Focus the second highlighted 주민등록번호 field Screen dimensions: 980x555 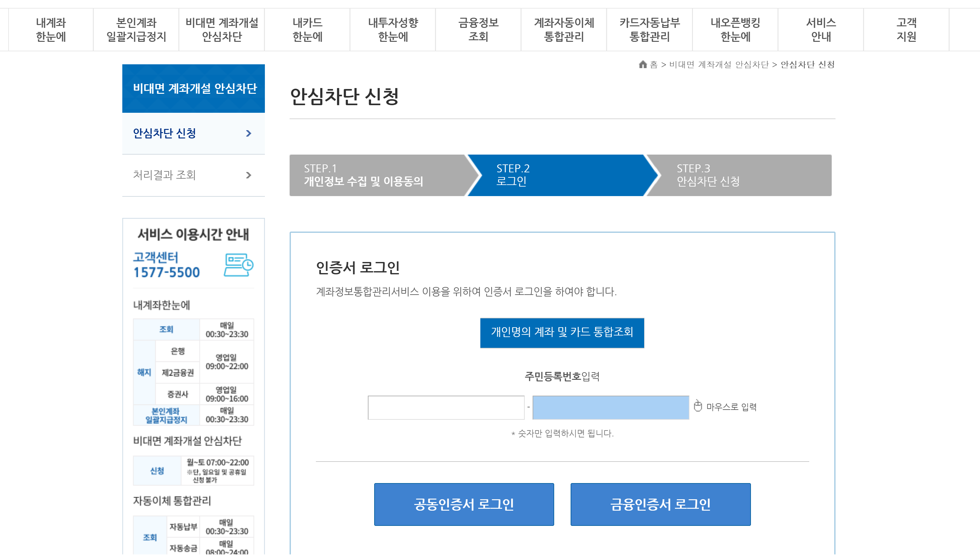click(x=610, y=407)
